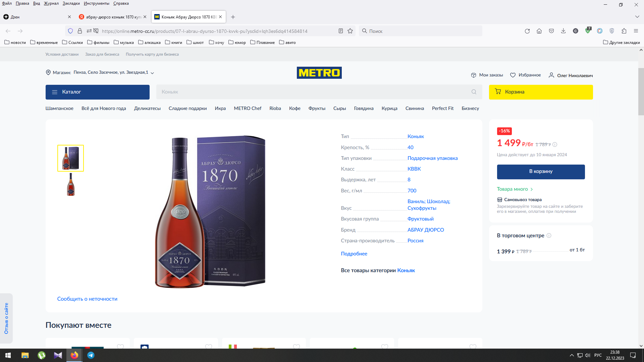Click the РУС keyboard language indicator

[598, 355]
